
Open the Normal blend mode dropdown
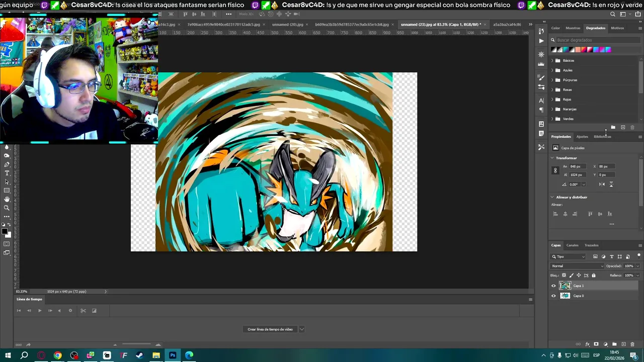point(577,266)
